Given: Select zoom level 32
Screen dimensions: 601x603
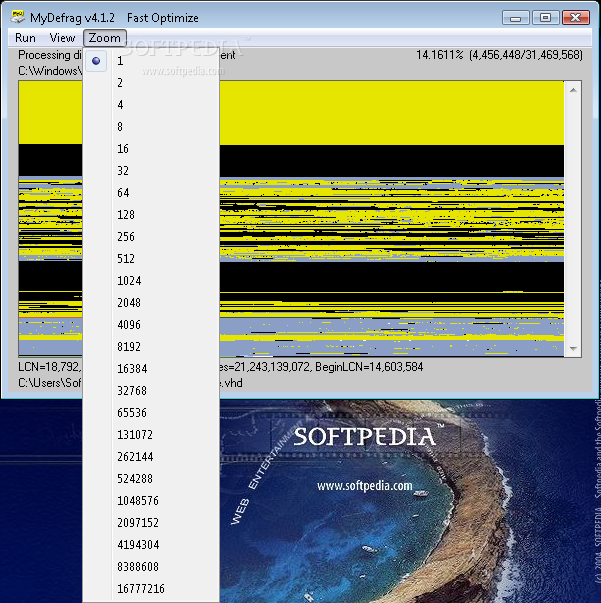Looking at the screenshot, I should 151,170.
